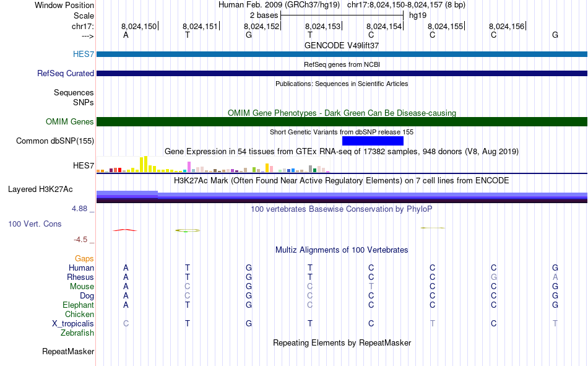Open the GTEx HES7 expression bar chart
Image resolution: width=588 pixels, height=366 pixels.
click(213, 164)
